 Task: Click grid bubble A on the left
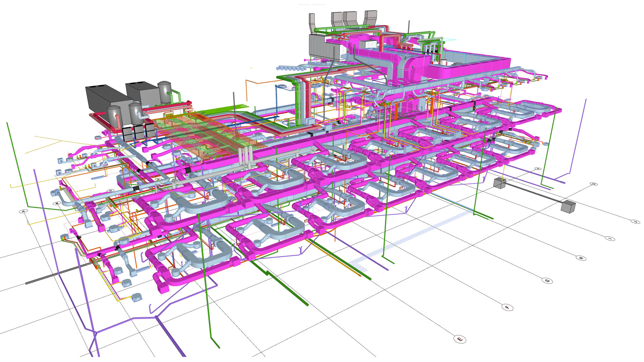pyautogui.click(x=23, y=212)
